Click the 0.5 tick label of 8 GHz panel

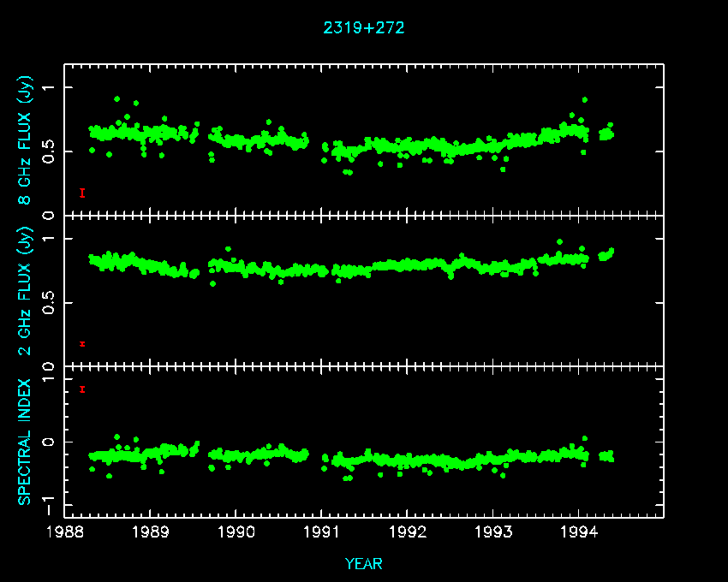point(49,151)
